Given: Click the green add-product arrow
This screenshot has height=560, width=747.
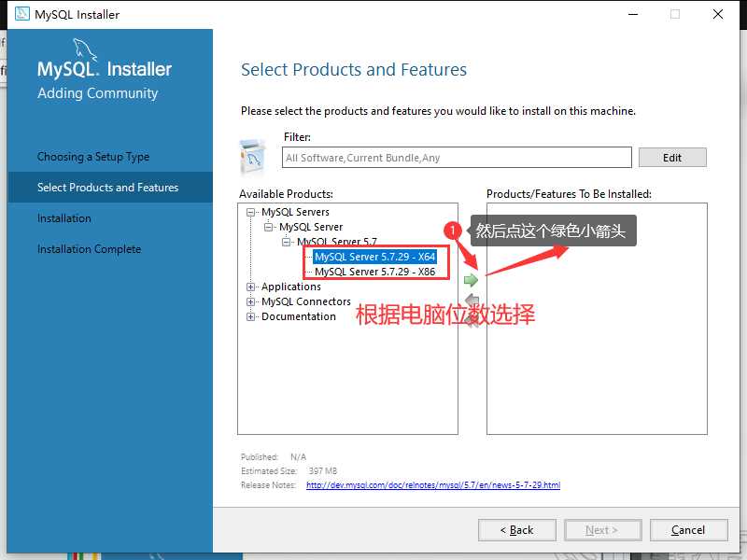Looking at the screenshot, I should coord(471,280).
